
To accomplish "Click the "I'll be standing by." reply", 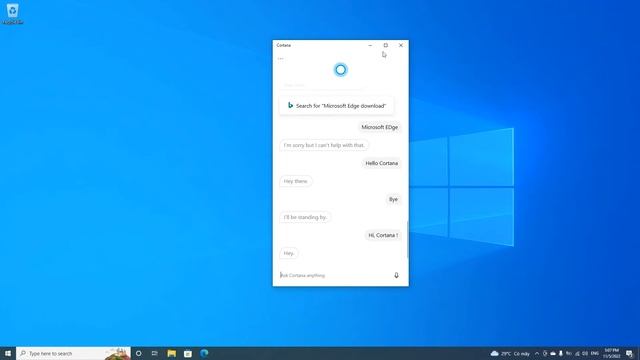I will pos(305,217).
